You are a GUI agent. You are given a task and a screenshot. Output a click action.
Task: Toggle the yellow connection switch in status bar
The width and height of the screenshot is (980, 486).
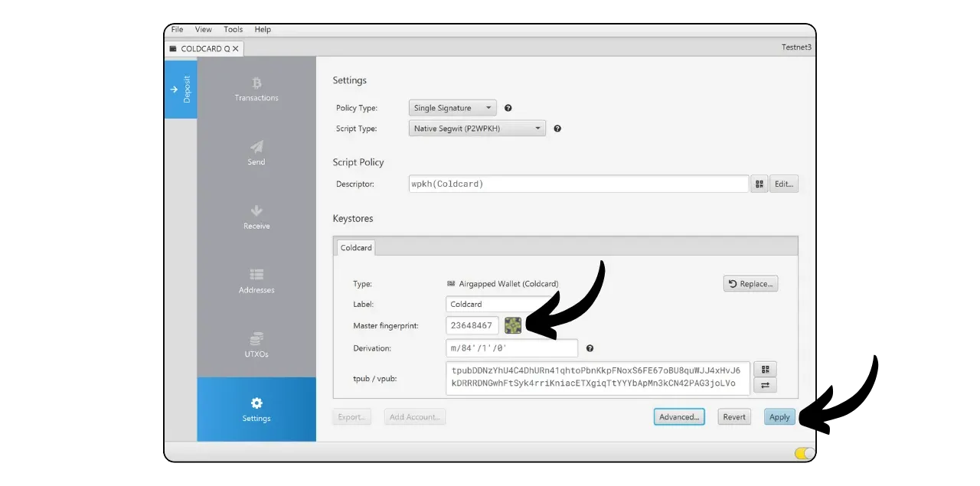(804, 454)
